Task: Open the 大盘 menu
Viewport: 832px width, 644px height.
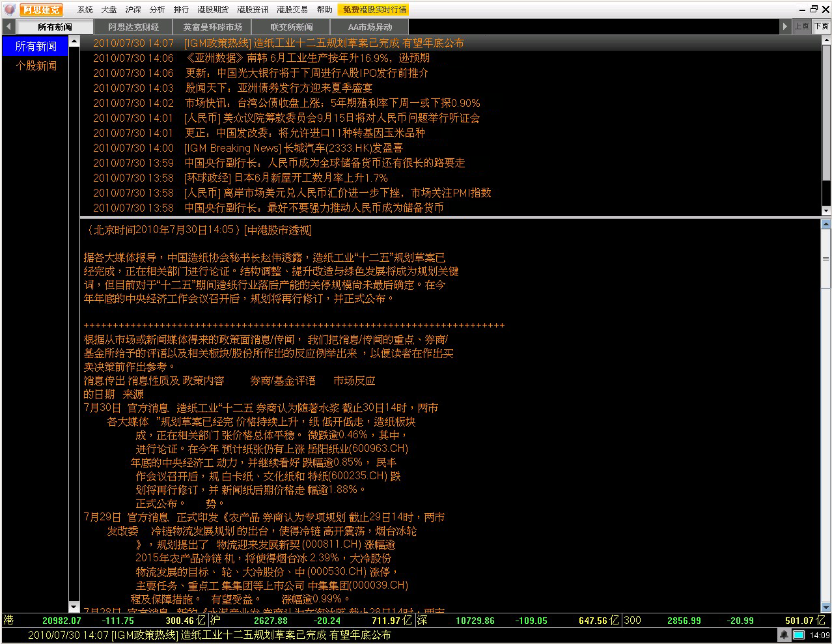Action: (109, 9)
